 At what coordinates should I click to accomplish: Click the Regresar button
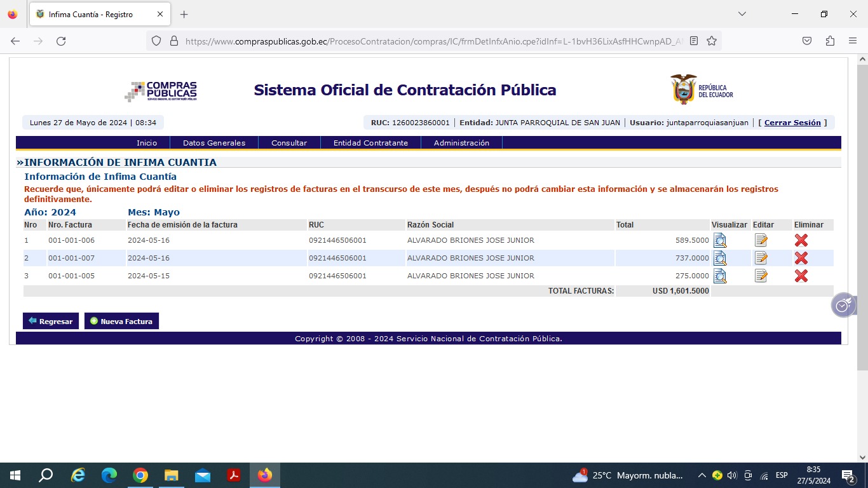[x=51, y=321]
